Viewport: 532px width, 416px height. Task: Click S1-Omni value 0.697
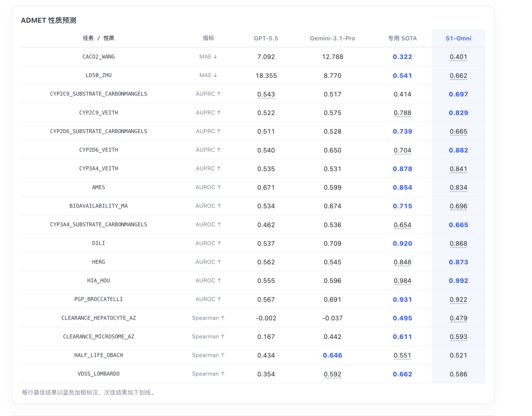pyautogui.click(x=458, y=94)
